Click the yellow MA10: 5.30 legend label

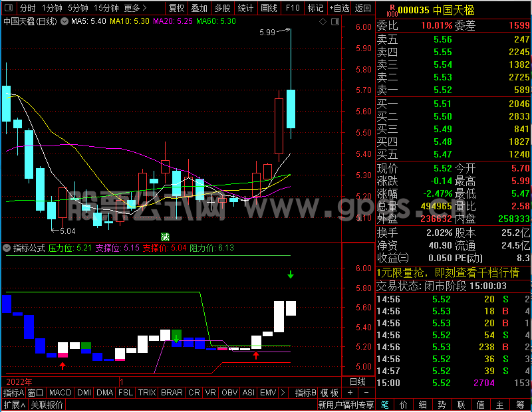pyautogui.click(x=130, y=21)
